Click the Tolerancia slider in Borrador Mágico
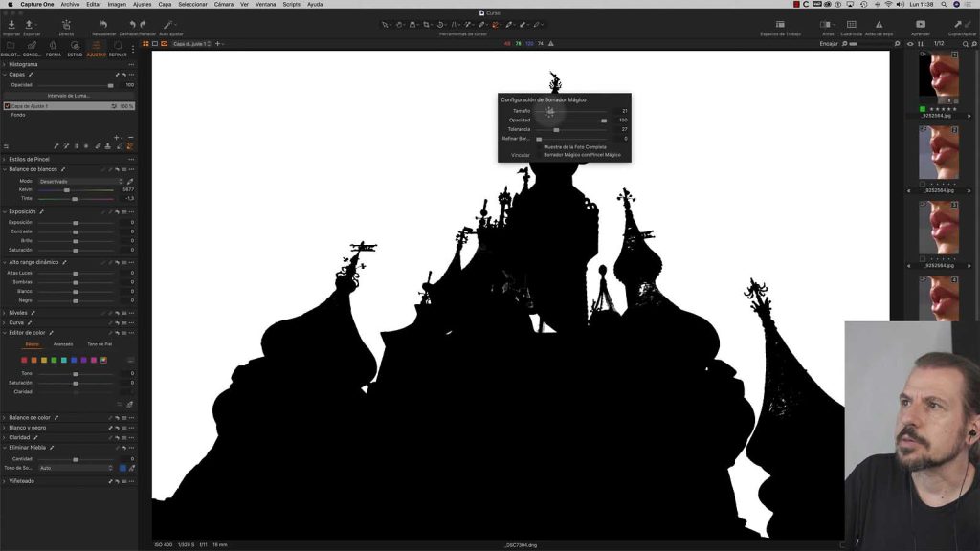 pos(571,129)
